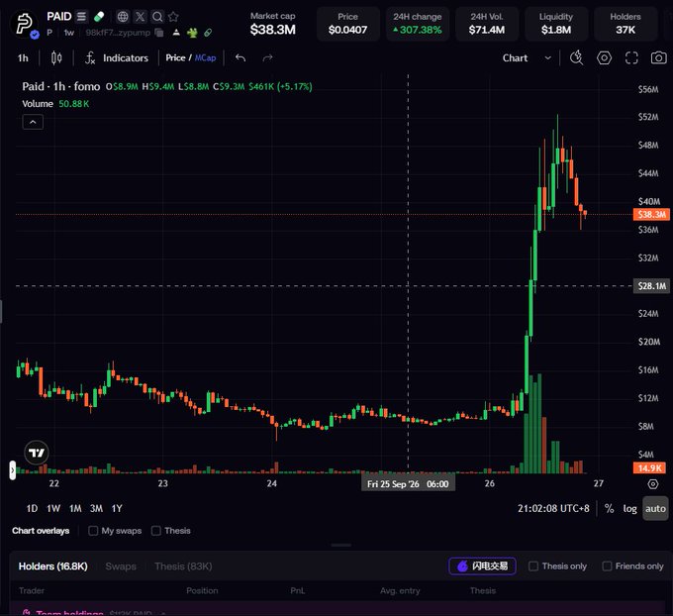Open the 闪电交易 flash trade button
Image resolution: width=673 pixels, height=616 pixels.
pos(482,566)
